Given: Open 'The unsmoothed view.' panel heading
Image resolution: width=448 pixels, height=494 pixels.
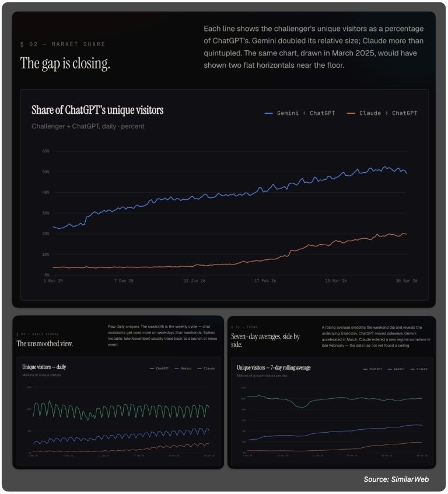Looking at the screenshot, I should [45, 343].
